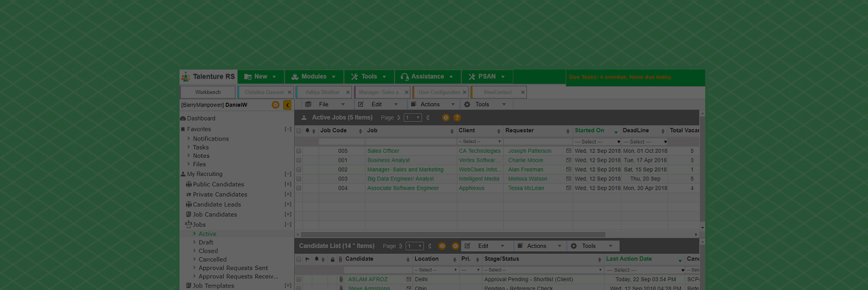Click the Job name filter field

click(x=411, y=142)
